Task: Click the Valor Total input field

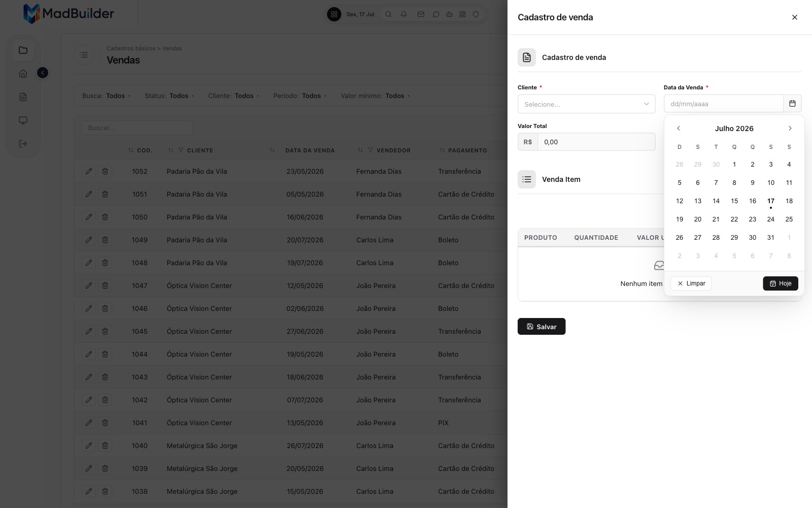Action: [x=596, y=142]
